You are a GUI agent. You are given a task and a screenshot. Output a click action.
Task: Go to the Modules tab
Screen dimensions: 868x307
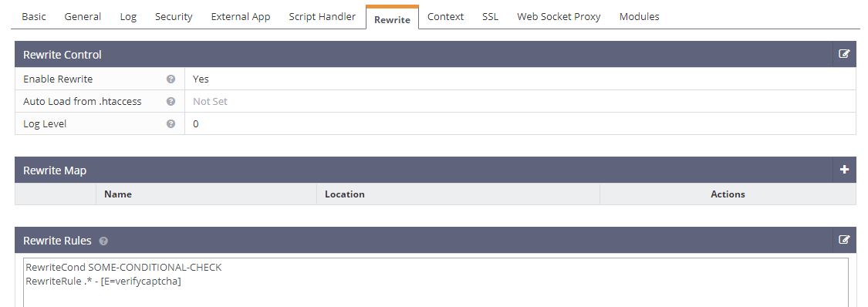pos(640,17)
